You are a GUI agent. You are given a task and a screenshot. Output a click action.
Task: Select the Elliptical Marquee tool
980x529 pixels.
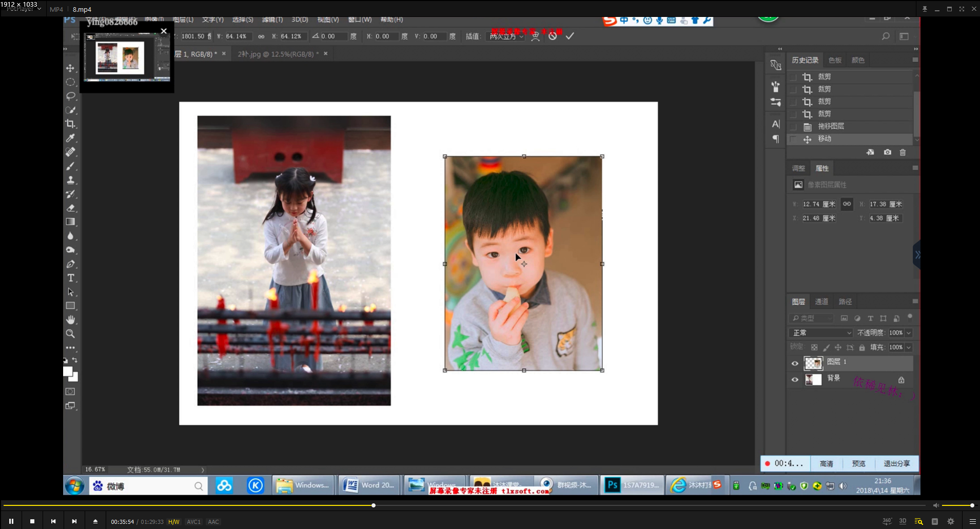[70, 82]
